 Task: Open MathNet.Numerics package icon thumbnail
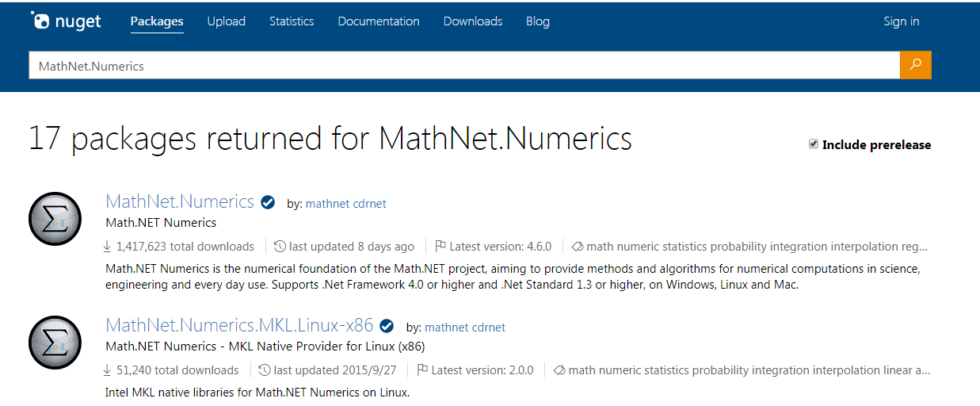pyautogui.click(x=55, y=219)
